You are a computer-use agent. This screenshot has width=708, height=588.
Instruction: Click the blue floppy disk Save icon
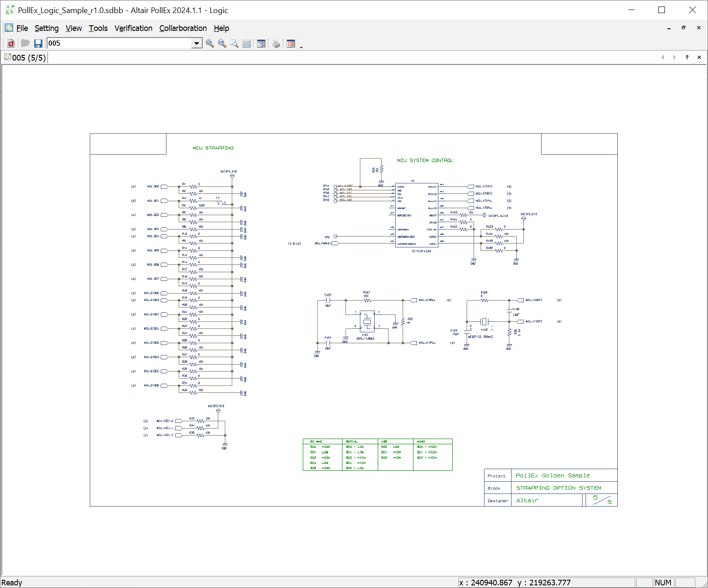38,44
